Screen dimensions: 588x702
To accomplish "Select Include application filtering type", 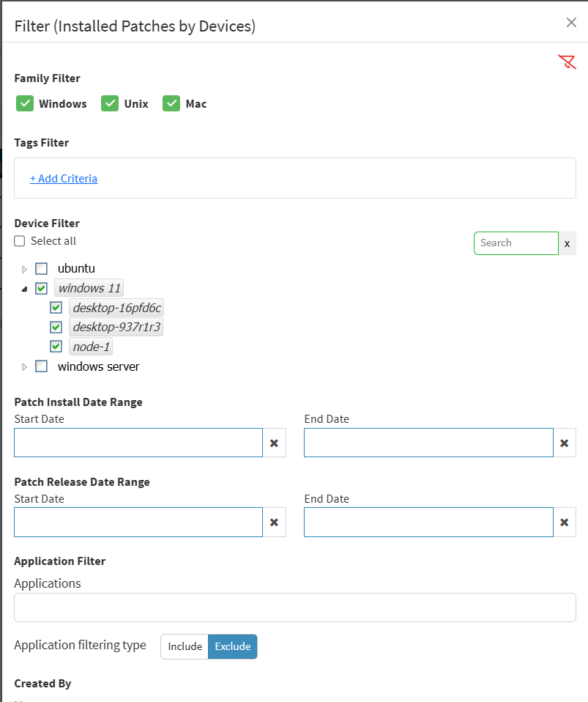I will click(x=185, y=646).
